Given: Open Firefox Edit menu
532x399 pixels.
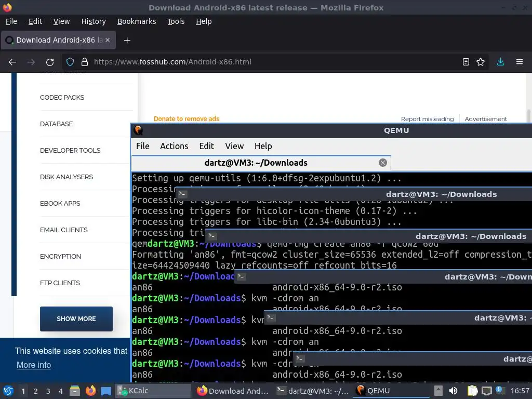Looking at the screenshot, I should [35, 21].
